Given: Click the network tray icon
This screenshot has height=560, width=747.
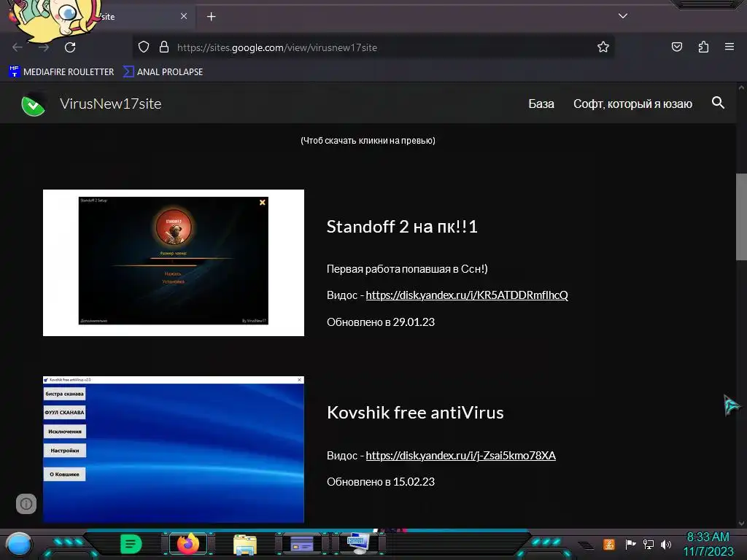Looking at the screenshot, I should pyautogui.click(x=649, y=544).
